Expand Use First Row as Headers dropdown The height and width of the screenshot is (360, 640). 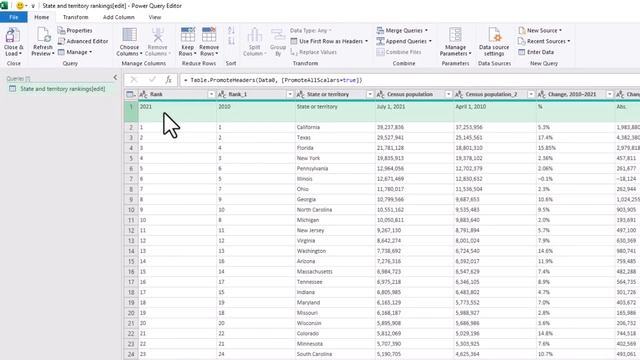click(366, 41)
